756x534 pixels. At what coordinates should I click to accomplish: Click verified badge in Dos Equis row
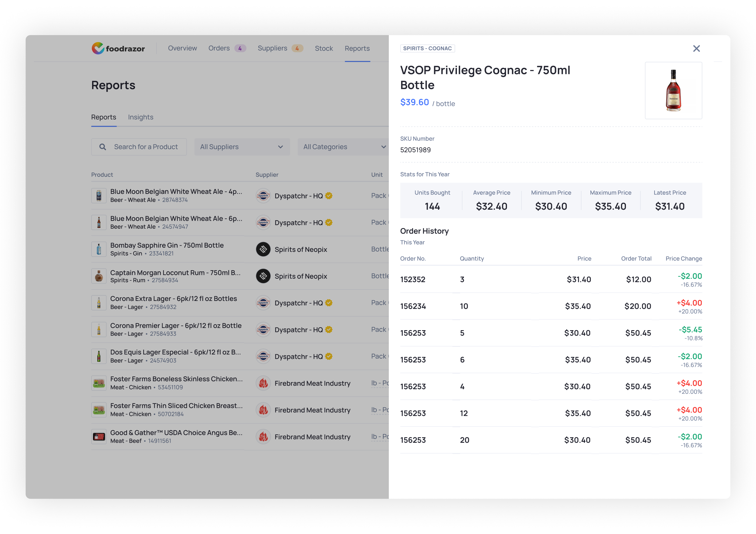point(329,356)
